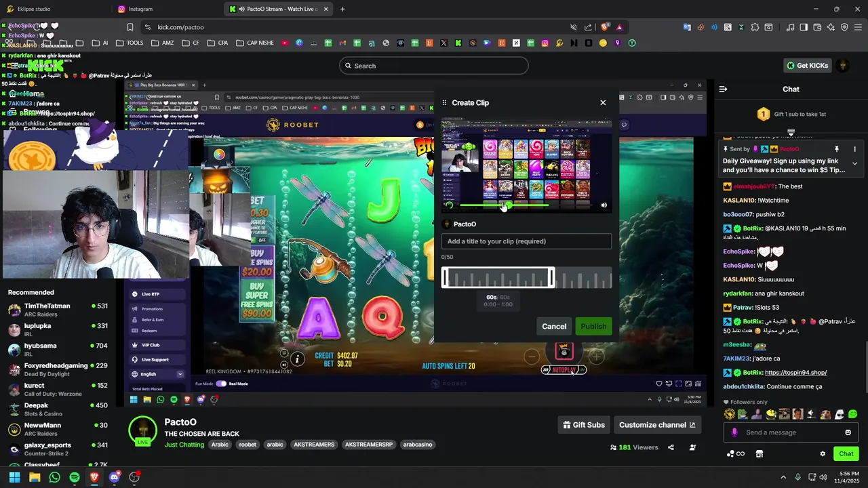Click the right trim handle of the clip
The image size is (868, 488).
[x=552, y=277]
